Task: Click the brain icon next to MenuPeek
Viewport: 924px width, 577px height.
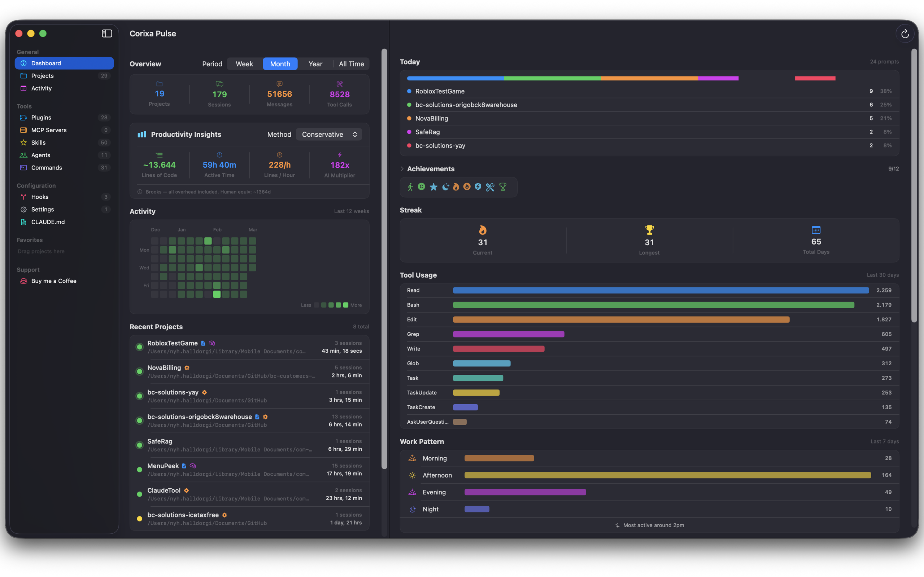Action: 192,466
